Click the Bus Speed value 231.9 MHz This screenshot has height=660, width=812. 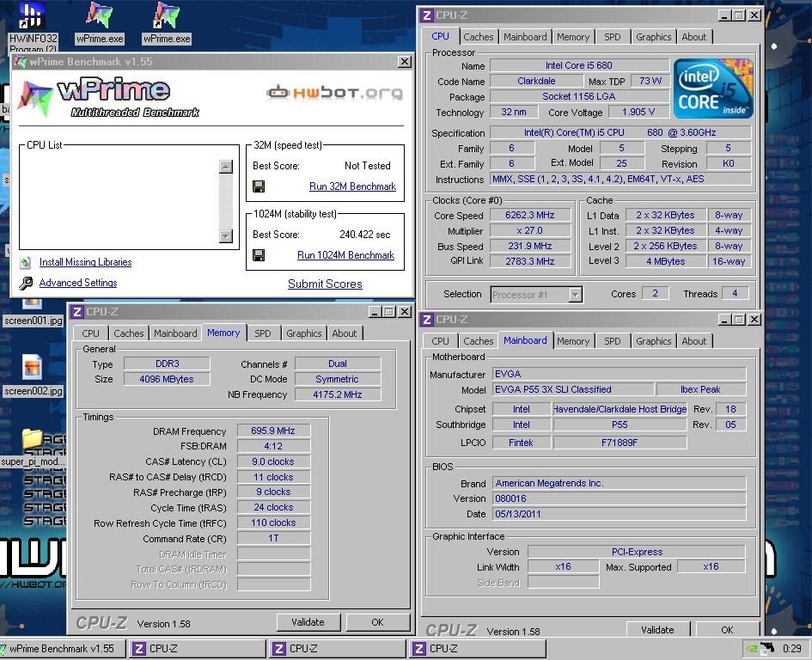(x=530, y=246)
